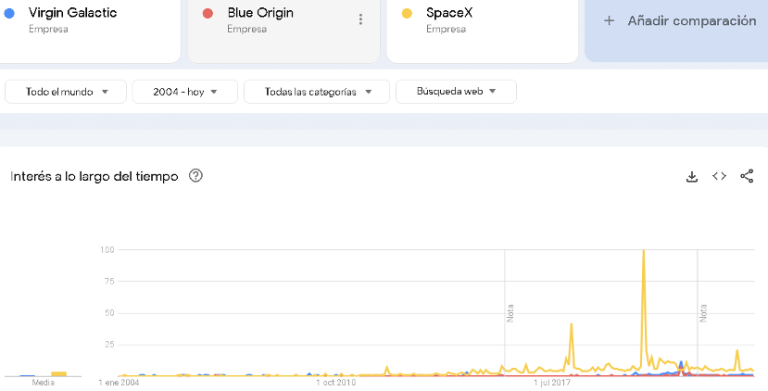Screen dimensions: 768x391
Task: Open the 2004 - hoy date range dropdown
Action: point(185,92)
